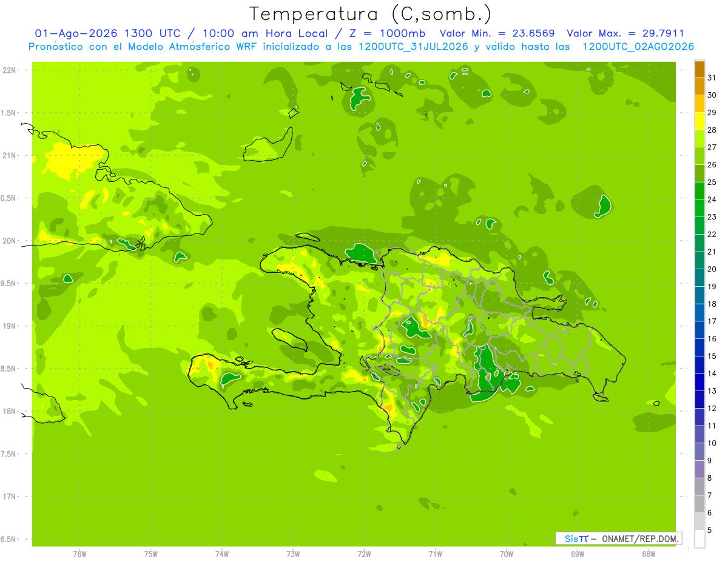Click the 22N latitude axis label
This screenshot has width=728, height=562.
click(8, 70)
